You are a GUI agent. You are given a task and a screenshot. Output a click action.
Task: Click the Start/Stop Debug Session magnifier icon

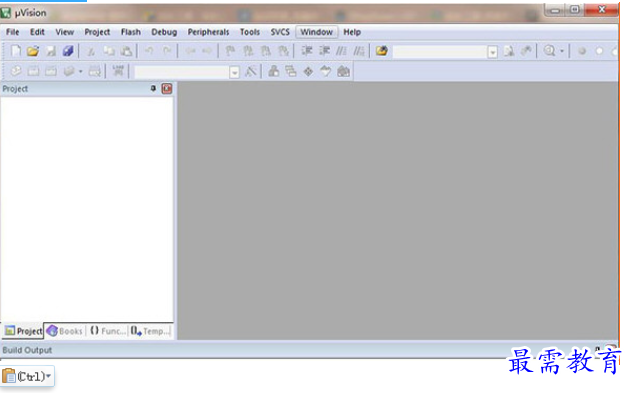549,51
